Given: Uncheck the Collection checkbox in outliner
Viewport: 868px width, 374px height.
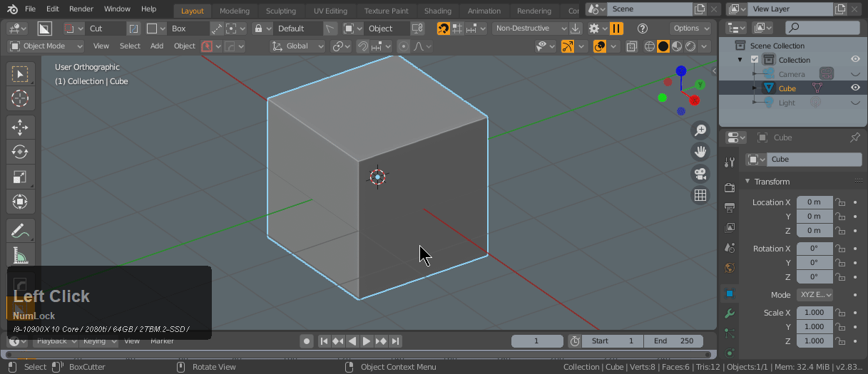Looking at the screenshot, I should click(755, 60).
